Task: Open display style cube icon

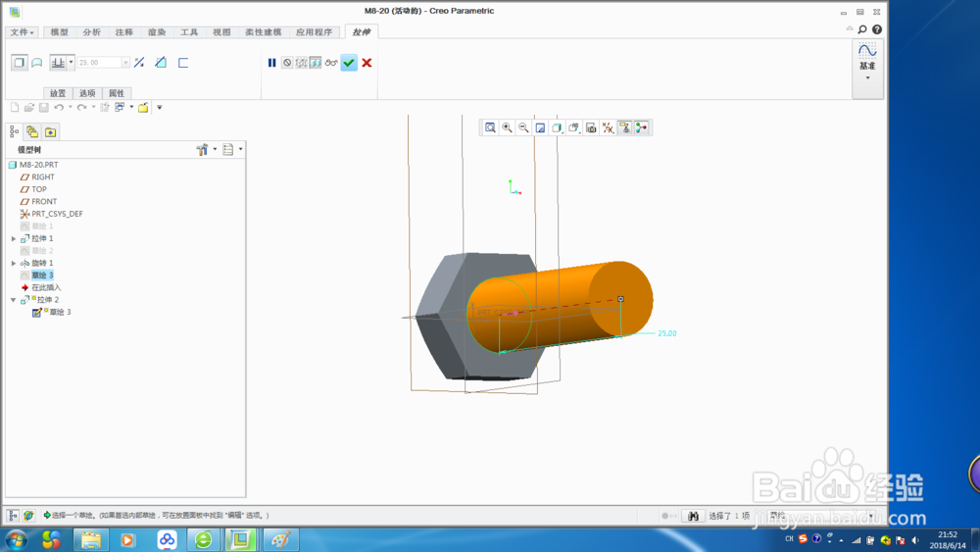Action: [x=557, y=127]
